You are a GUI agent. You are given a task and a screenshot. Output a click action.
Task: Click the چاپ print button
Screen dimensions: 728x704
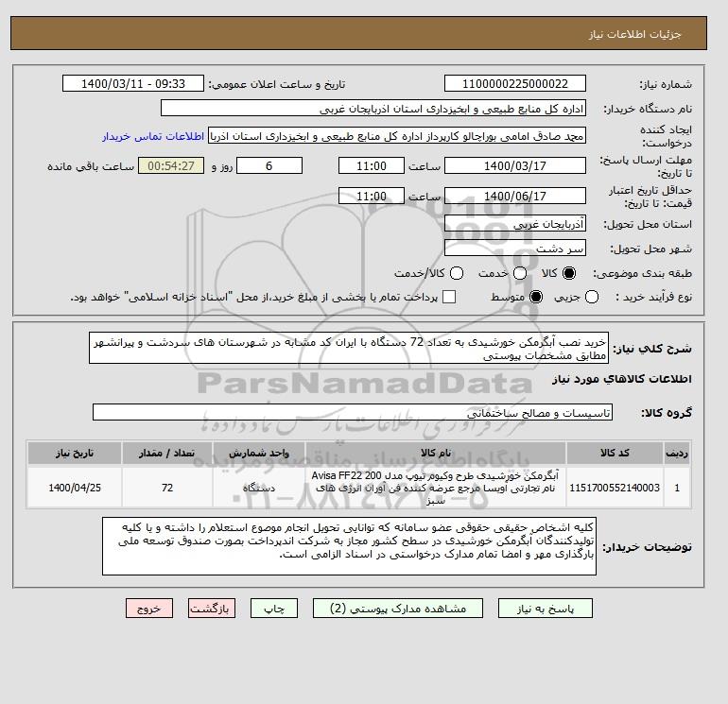pyautogui.click(x=274, y=609)
